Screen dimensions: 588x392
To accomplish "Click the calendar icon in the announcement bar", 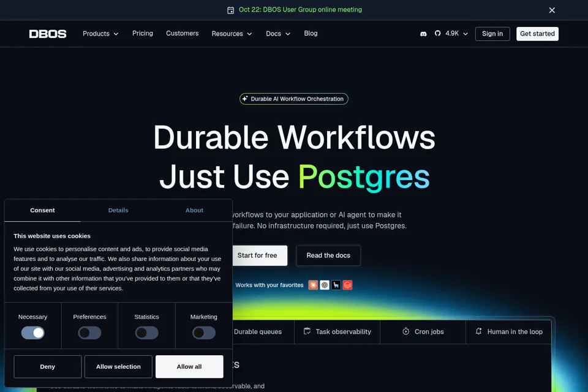I will 231,10.
